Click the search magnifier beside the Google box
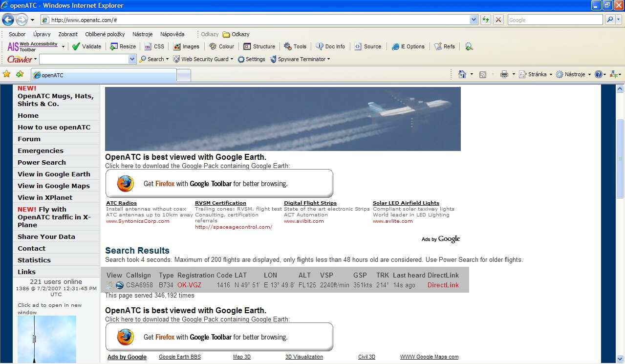This screenshot has width=625, height=364. (609, 20)
